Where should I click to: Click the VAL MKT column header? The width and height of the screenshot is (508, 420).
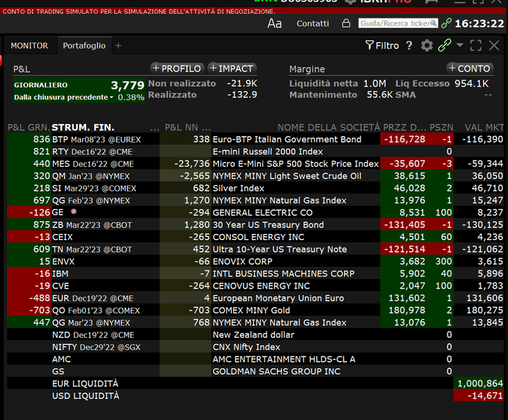pos(484,127)
